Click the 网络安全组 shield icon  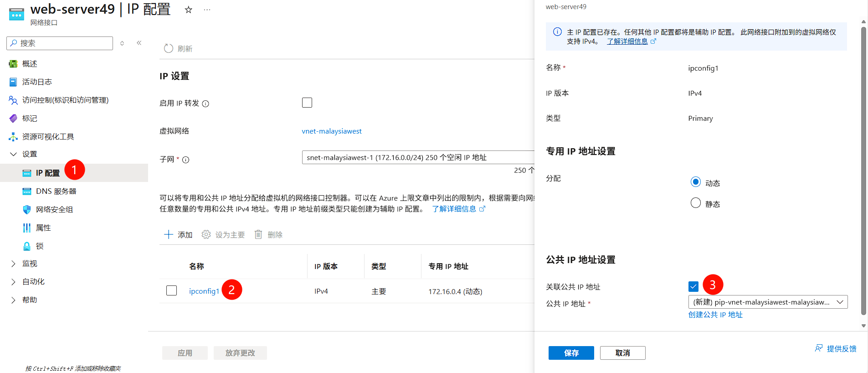coord(27,209)
